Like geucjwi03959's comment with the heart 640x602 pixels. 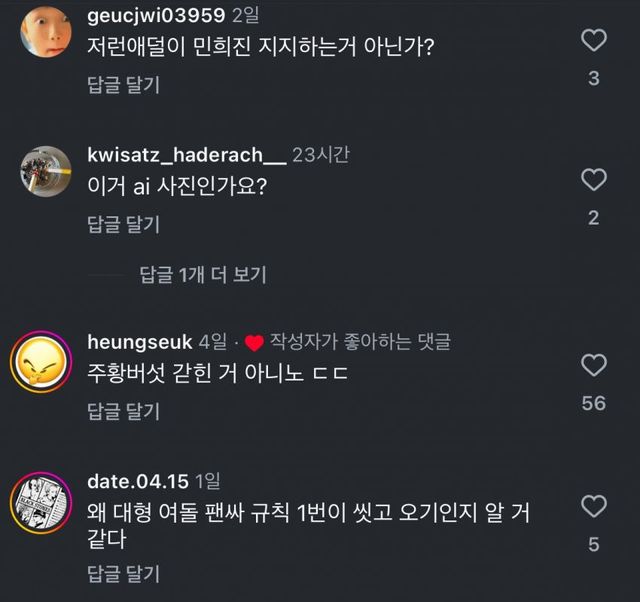[x=593, y=40]
